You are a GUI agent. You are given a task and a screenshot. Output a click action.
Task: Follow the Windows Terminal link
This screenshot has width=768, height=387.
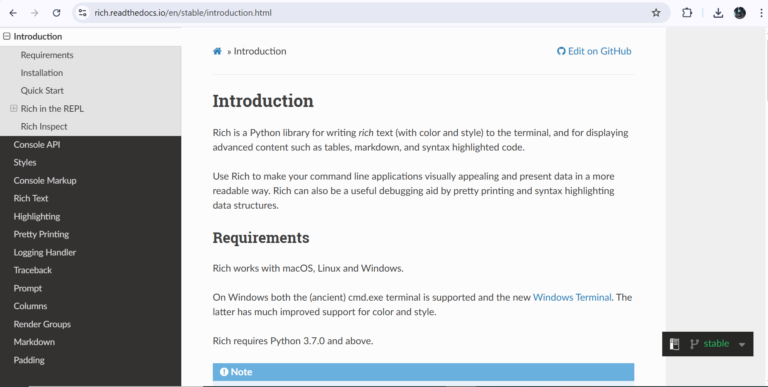coord(572,297)
